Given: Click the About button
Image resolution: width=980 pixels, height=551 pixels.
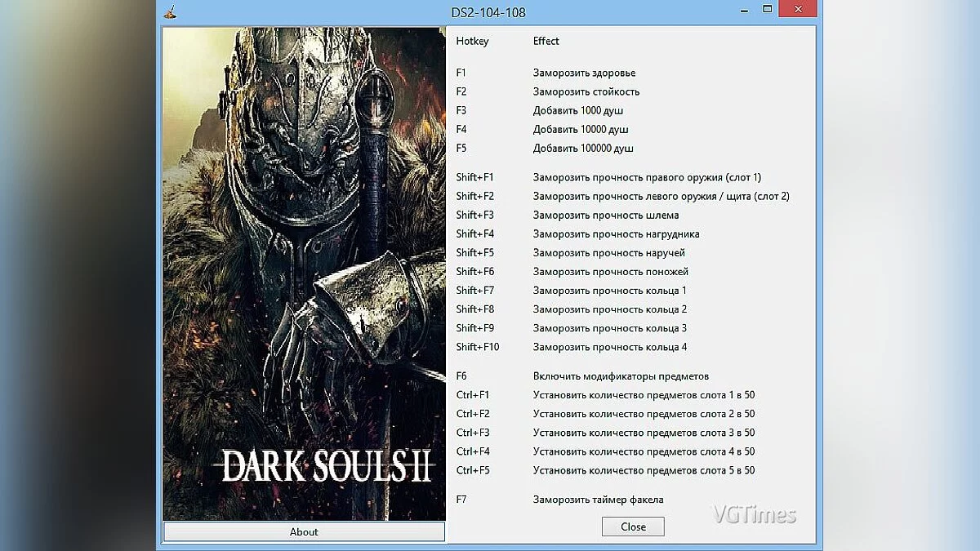Looking at the screenshot, I should click(x=304, y=531).
